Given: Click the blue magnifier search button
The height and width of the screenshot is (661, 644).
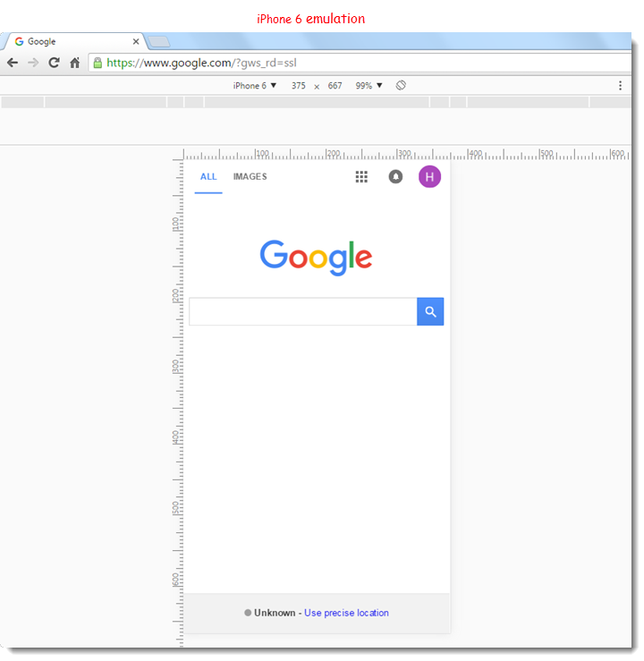Looking at the screenshot, I should [x=430, y=311].
